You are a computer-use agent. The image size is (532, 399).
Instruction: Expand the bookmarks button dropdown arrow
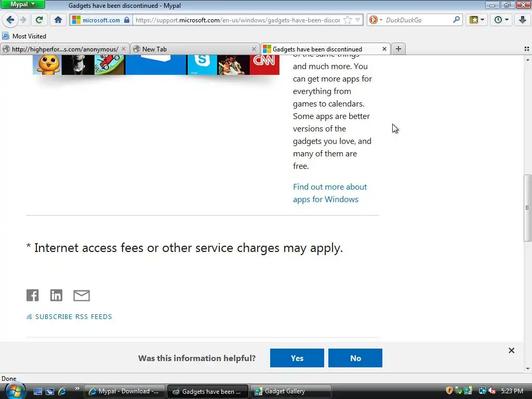[x=482, y=20]
